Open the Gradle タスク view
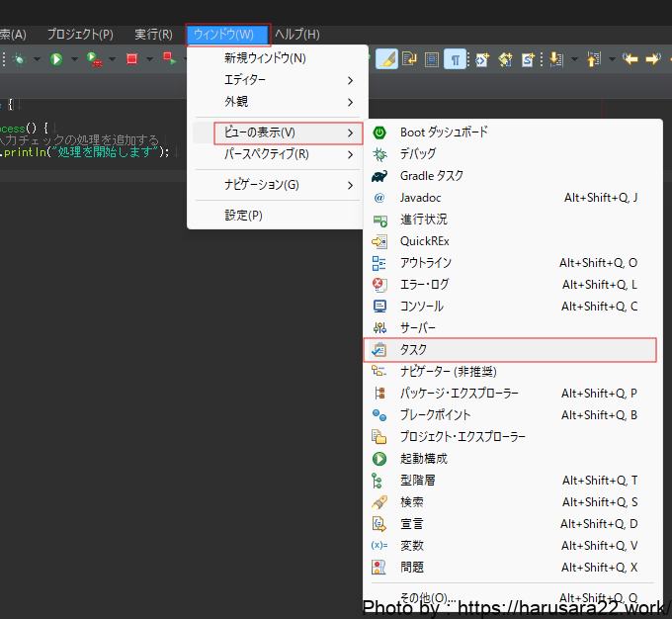Image resolution: width=672 pixels, height=619 pixels. (431, 176)
